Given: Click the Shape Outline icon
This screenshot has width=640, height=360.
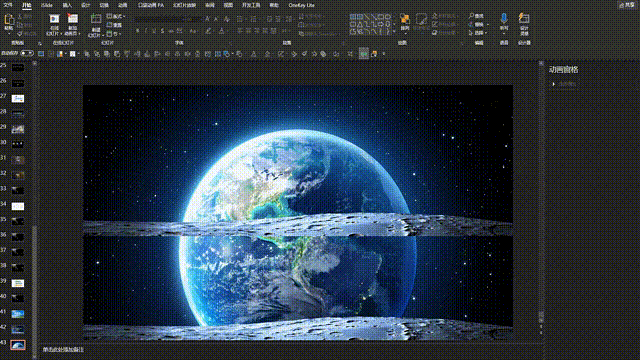Looking at the screenshot, I should pyautogui.click(x=435, y=24).
